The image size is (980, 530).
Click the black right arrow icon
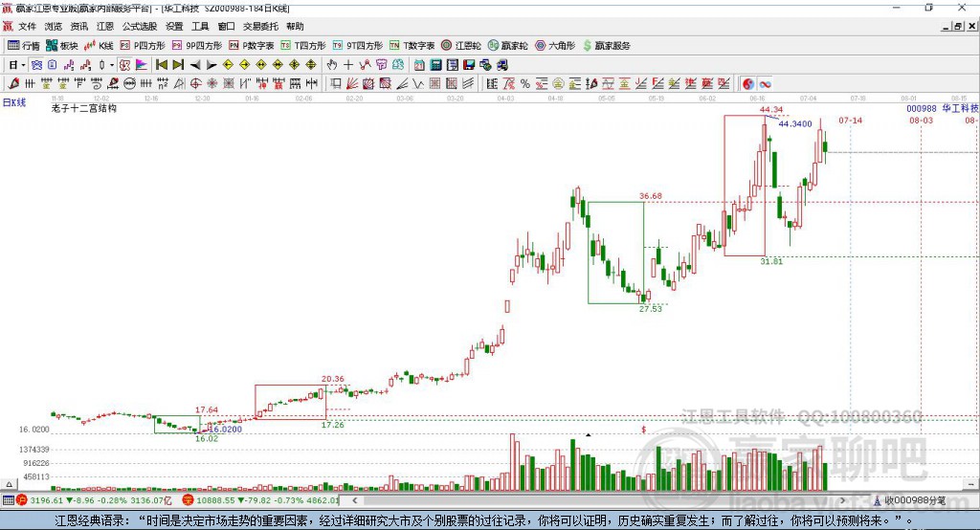click(212, 65)
